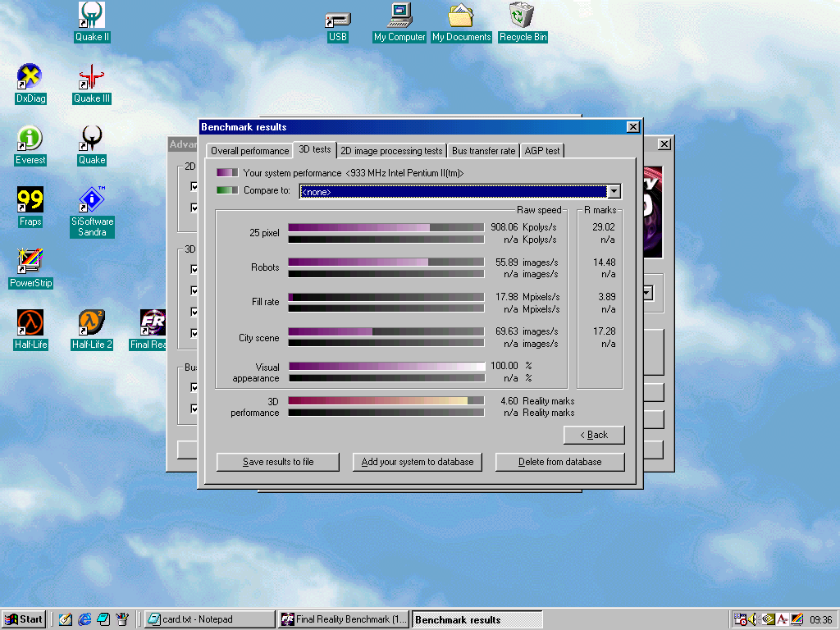
Task: Switch to the Overall performance tab
Action: tap(249, 151)
